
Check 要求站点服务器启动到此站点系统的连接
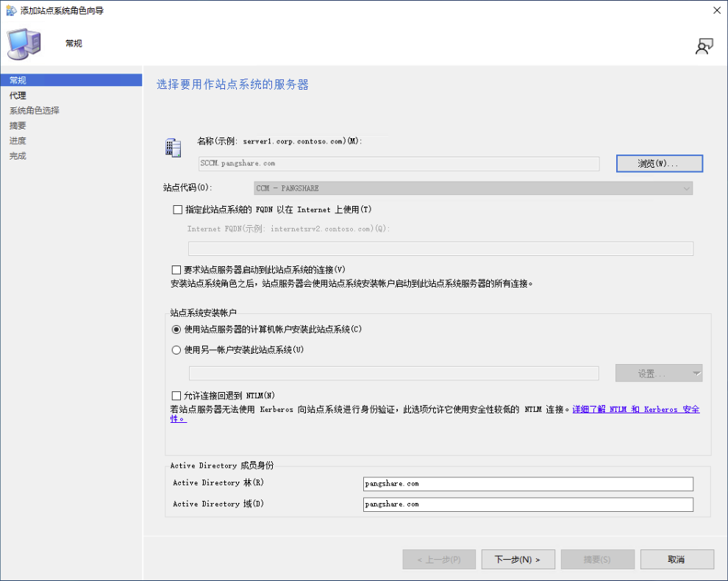[x=176, y=270]
